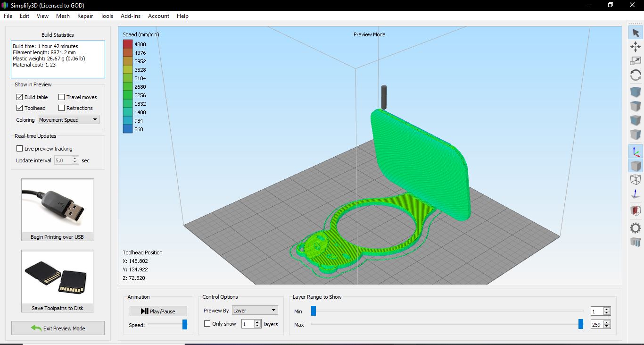Image resolution: width=644 pixels, height=345 pixels.
Task: Open the customize supports tool
Action: point(636,242)
